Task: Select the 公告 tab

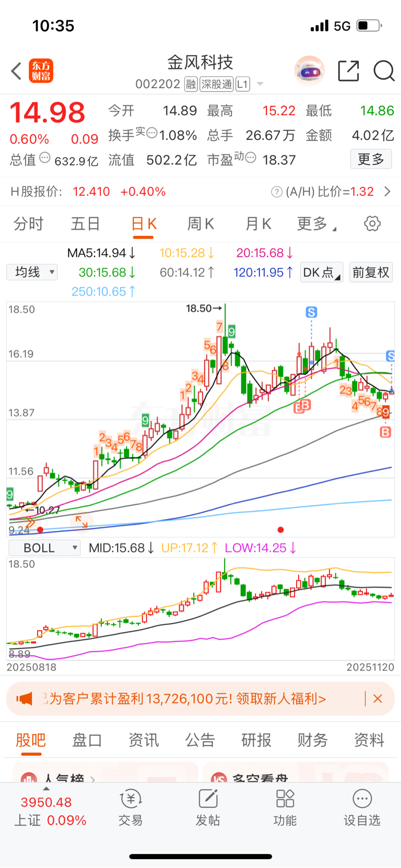Action: 200,740
